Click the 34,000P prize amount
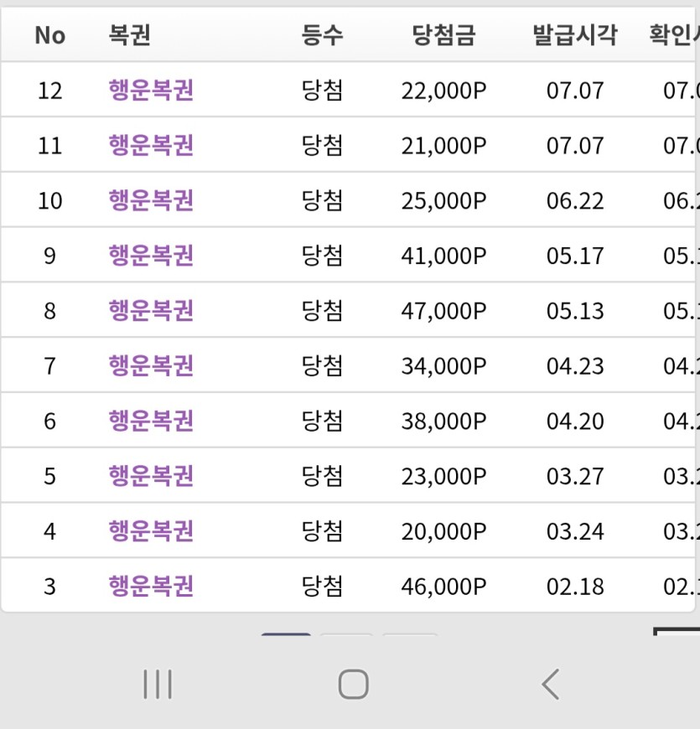This screenshot has height=729, width=700. (443, 366)
